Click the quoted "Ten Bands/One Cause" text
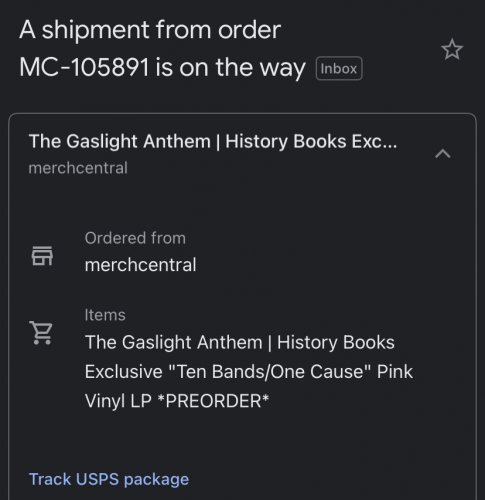The width and height of the screenshot is (485, 500). 269,371
